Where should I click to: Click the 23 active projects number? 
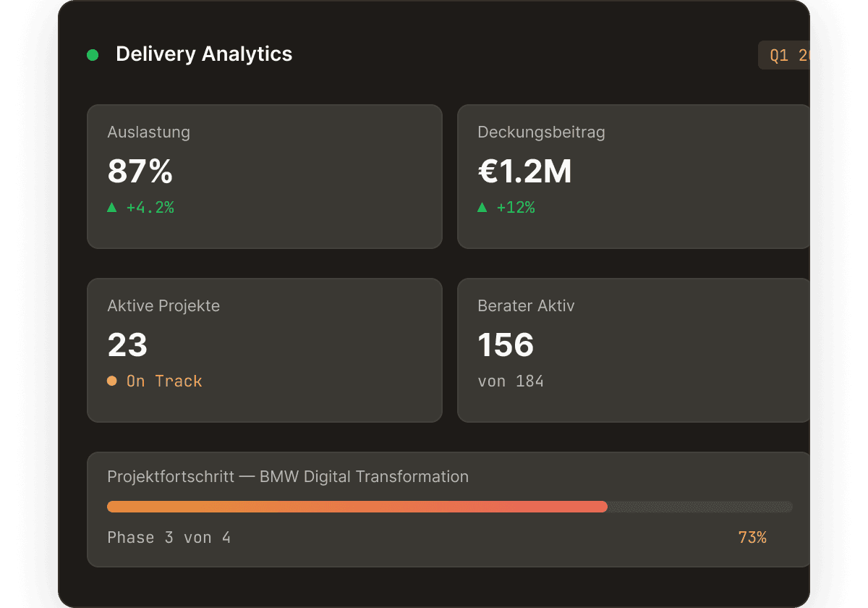tap(127, 345)
